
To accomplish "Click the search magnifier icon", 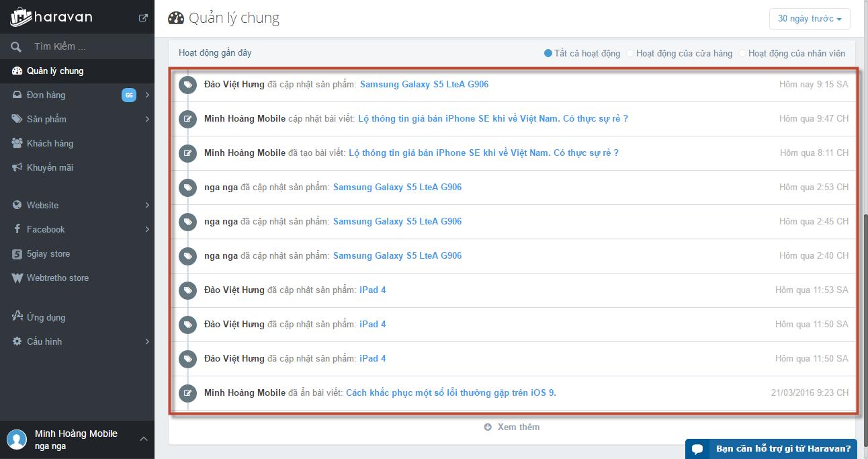I will click(16, 46).
